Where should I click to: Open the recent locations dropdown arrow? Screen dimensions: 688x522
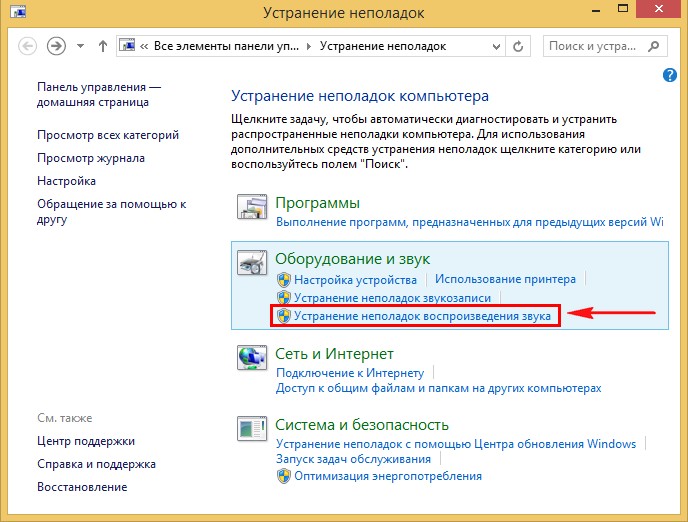click(80, 46)
